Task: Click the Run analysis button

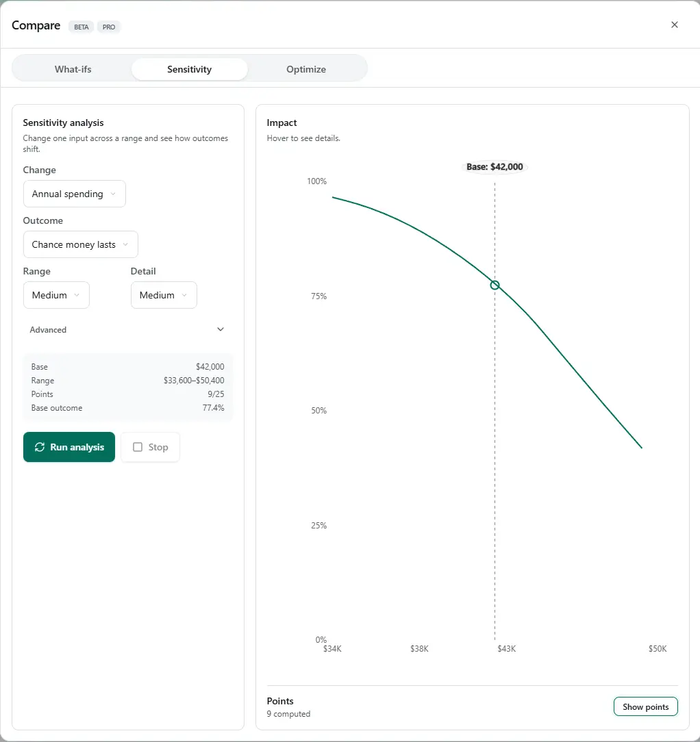Action: (69, 447)
